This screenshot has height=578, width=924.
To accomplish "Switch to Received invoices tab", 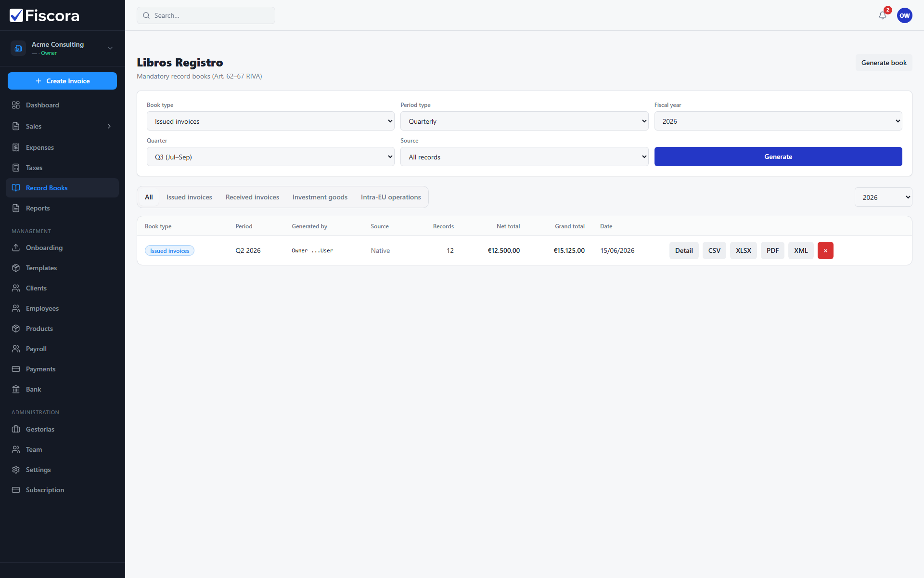I will (252, 197).
